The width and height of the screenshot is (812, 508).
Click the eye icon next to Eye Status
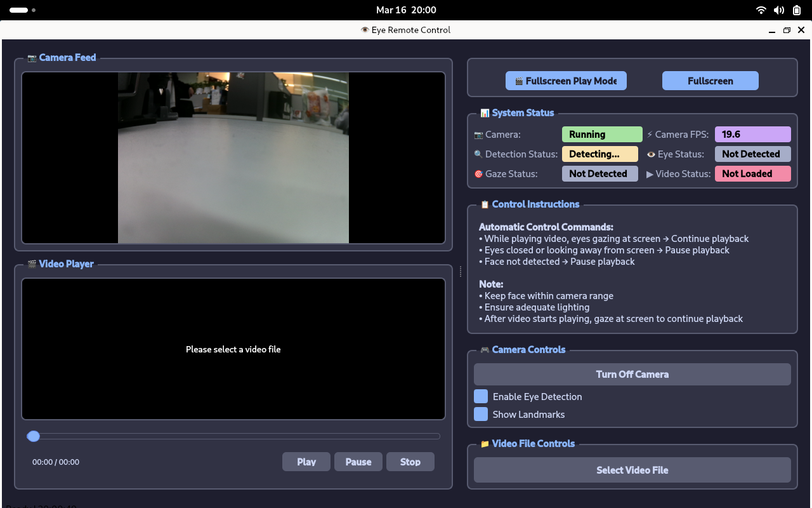[651, 154]
